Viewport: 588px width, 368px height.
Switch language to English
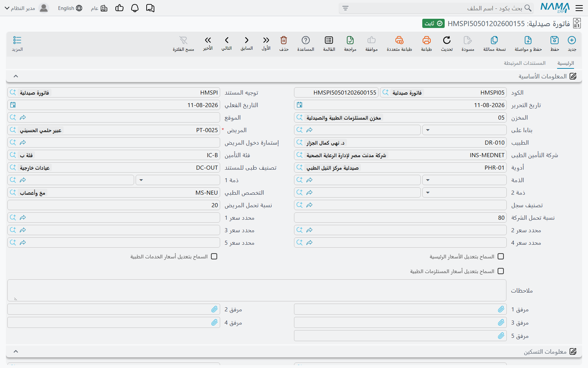coord(70,8)
